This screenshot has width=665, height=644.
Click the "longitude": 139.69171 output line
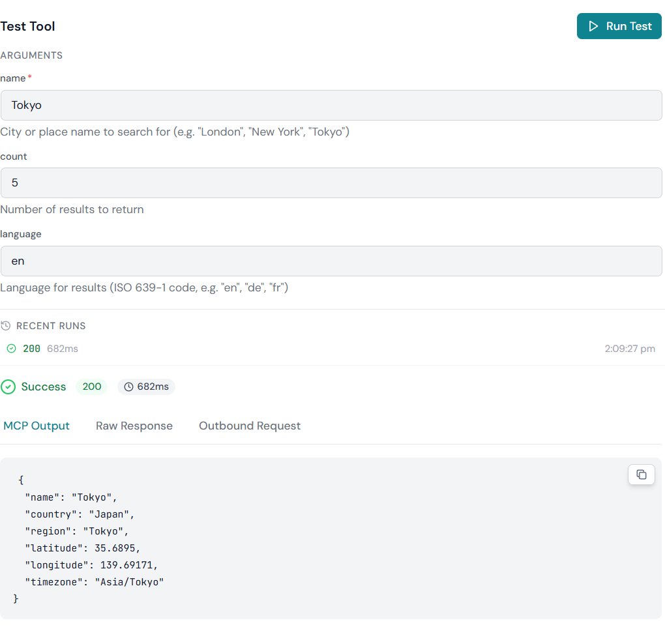click(x=91, y=564)
